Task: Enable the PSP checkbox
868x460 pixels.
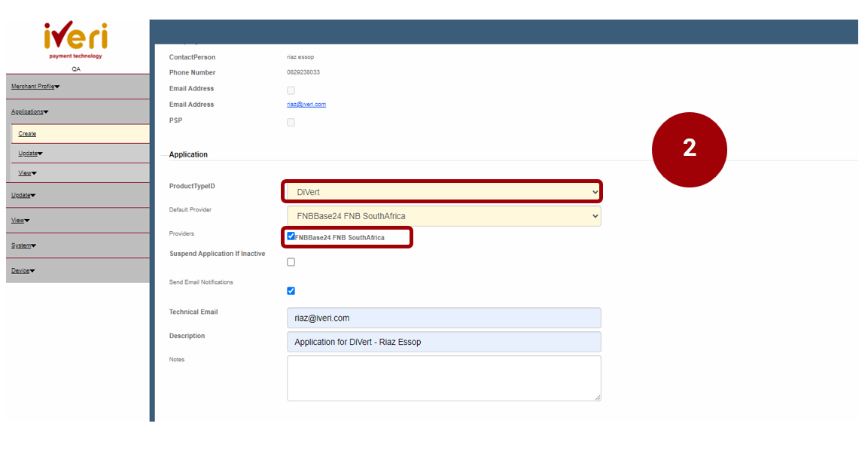Action: (291, 122)
